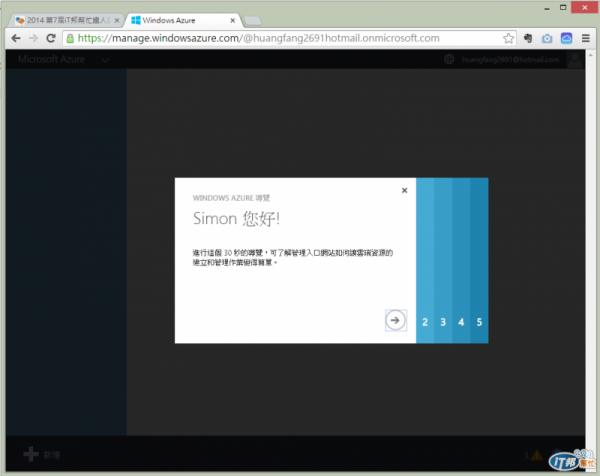Image resolution: width=600 pixels, height=476 pixels.
Task: Open the Chrome hamburger menu
Action: pyautogui.click(x=585, y=38)
